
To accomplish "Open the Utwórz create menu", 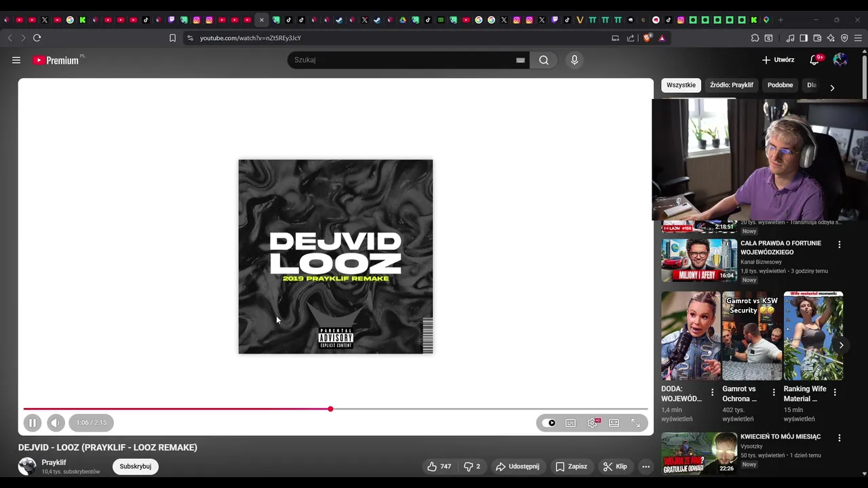I will [778, 60].
